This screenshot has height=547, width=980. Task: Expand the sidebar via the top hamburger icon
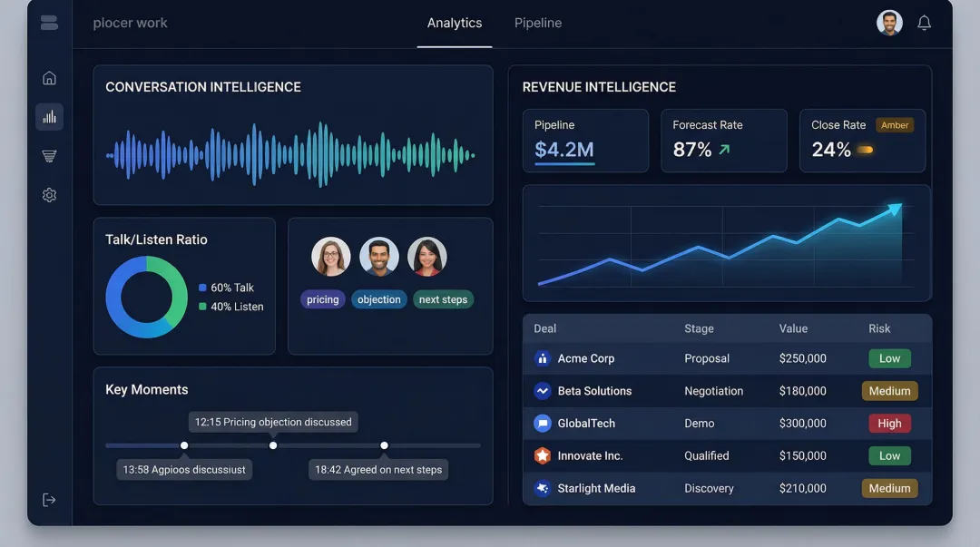click(x=49, y=22)
